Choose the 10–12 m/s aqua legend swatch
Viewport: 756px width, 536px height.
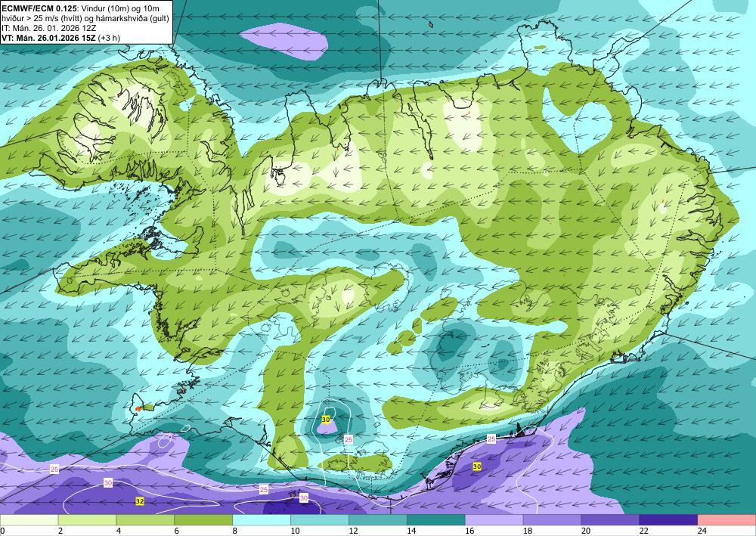click(320, 519)
